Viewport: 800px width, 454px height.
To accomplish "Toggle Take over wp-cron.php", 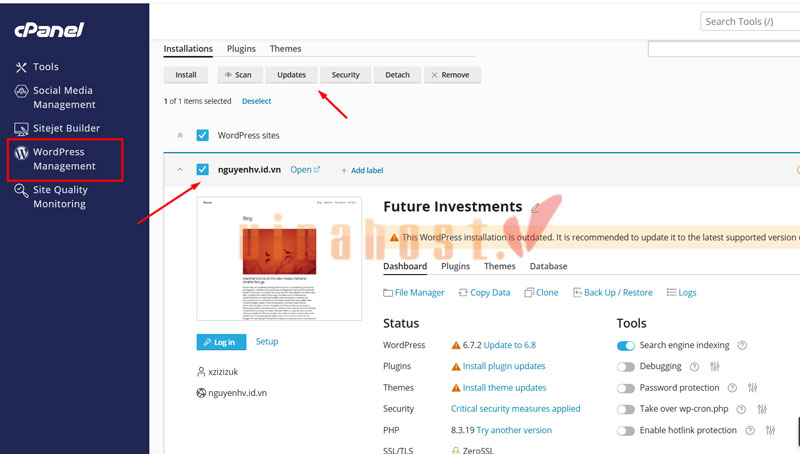I will tap(626, 409).
